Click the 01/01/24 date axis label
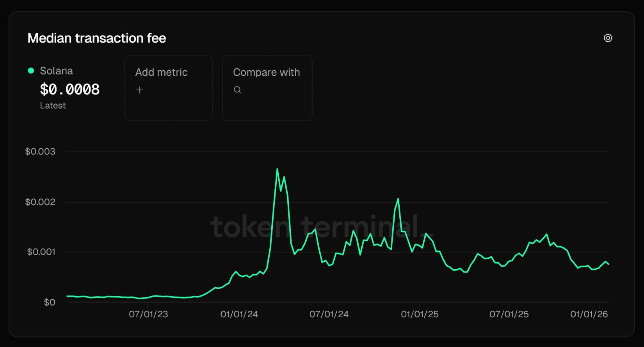The image size is (644, 347). tap(239, 314)
